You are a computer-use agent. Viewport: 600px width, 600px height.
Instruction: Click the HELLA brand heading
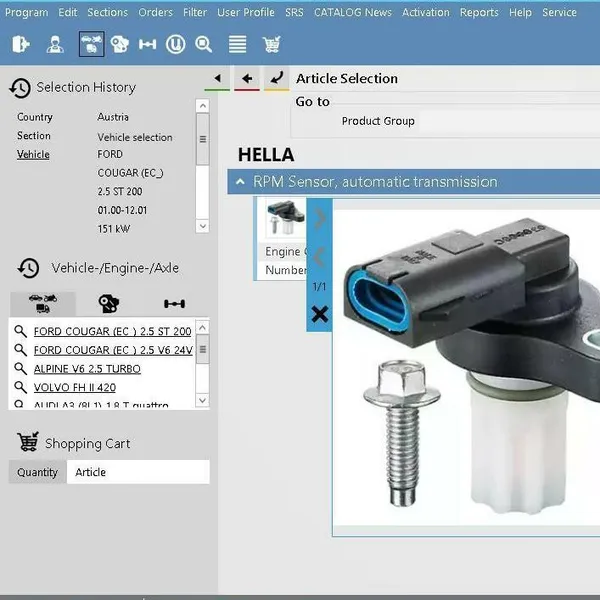pyautogui.click(x=266, y=155)
